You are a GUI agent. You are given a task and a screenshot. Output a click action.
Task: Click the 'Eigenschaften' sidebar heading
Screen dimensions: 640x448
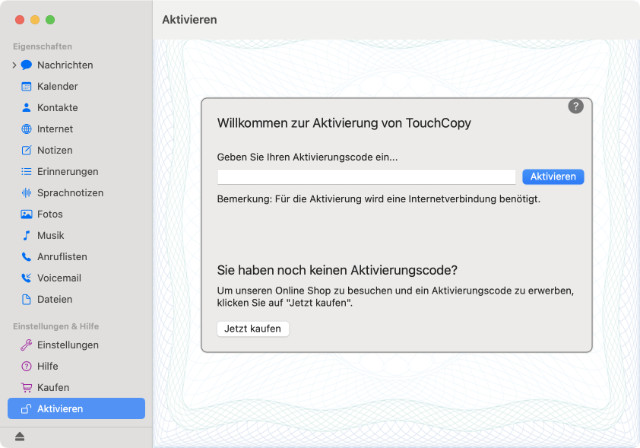click(x=42, y=47)
